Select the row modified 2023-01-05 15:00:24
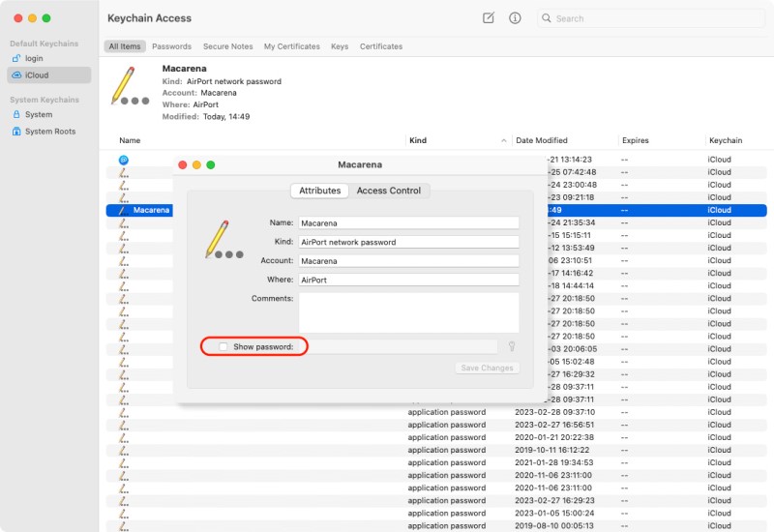 point(436,514)
